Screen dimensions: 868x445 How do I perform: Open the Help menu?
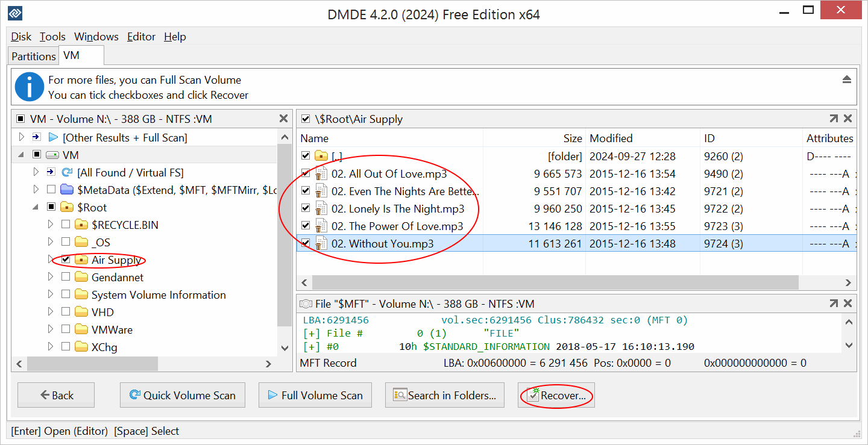click(x=175, y=37)
